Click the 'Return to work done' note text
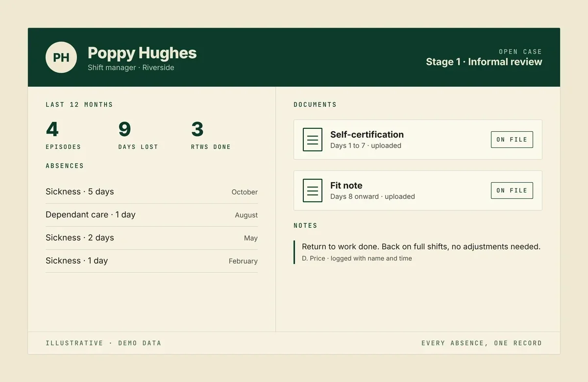Viewport: 588px width, 382px height. tap(421, 246)
